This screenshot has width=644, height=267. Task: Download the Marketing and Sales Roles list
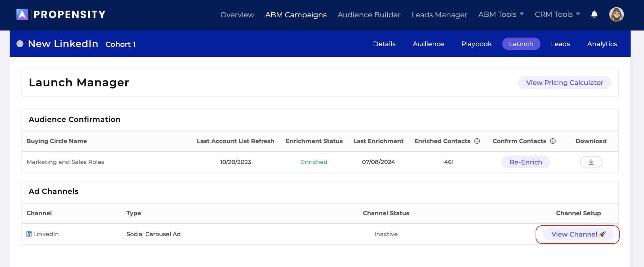point(591,162)
